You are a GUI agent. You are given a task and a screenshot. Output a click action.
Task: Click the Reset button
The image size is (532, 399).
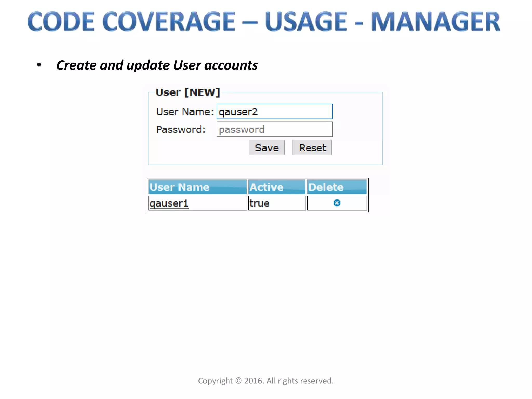312,148
